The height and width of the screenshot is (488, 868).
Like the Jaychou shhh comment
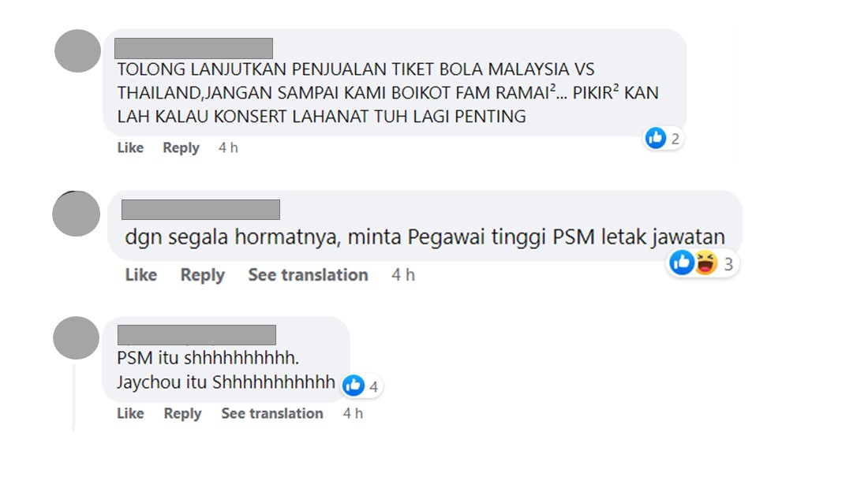(130, 413)
